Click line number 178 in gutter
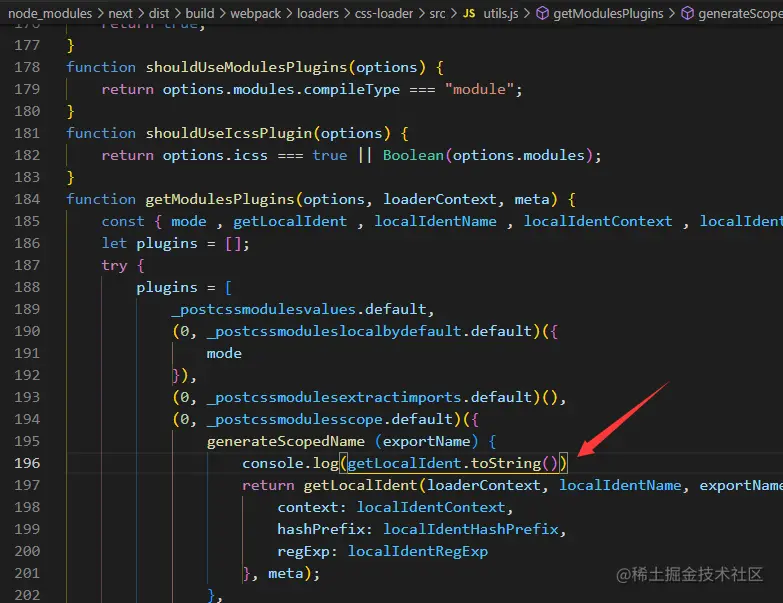This screenshot has height=603, width=783. (27, 67)
